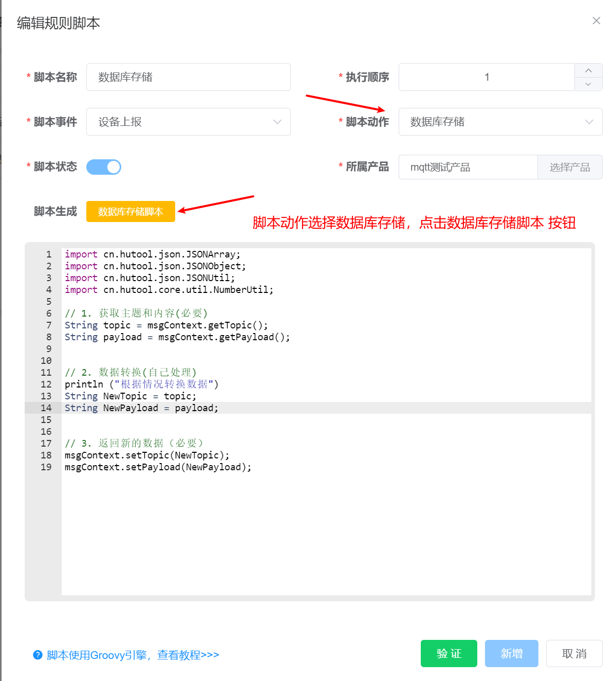Decrease 执行顺序 with the down arrow
The image size is (616, 681).
pos(588,84)
